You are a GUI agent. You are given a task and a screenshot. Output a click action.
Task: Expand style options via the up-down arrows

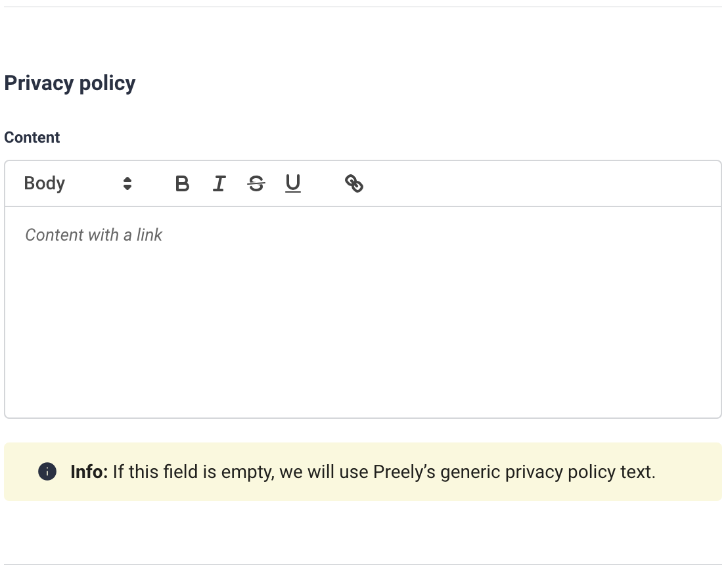[x=127, y=183]
